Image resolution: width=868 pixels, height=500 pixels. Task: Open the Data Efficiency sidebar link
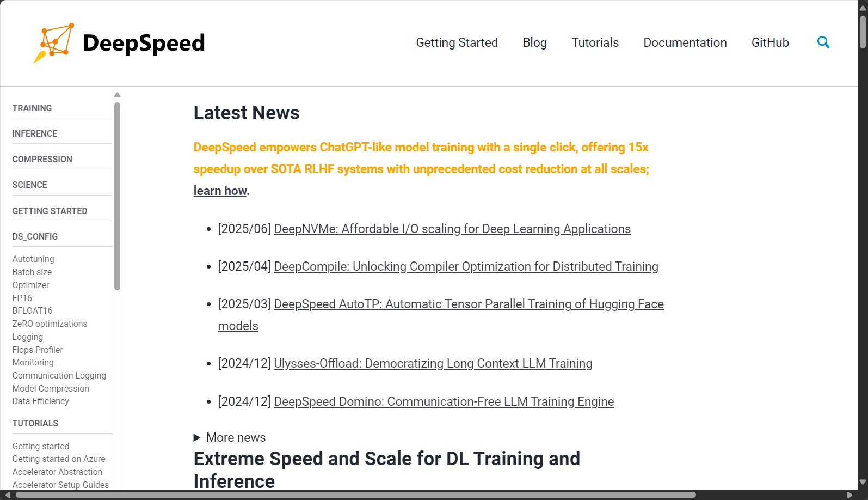(x=41, y=401)
